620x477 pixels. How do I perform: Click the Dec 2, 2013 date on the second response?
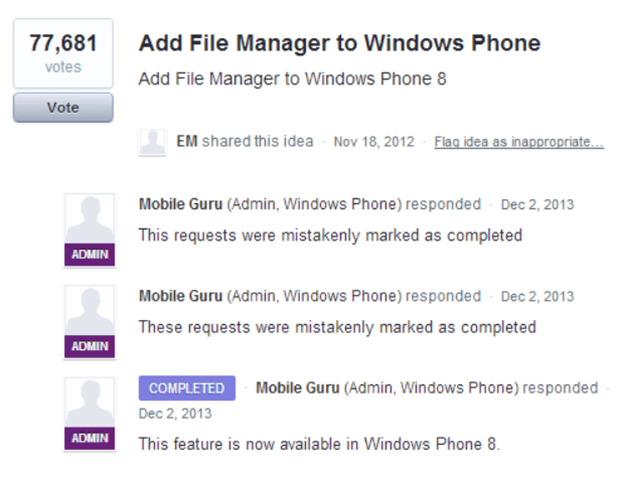click(537, 296)
